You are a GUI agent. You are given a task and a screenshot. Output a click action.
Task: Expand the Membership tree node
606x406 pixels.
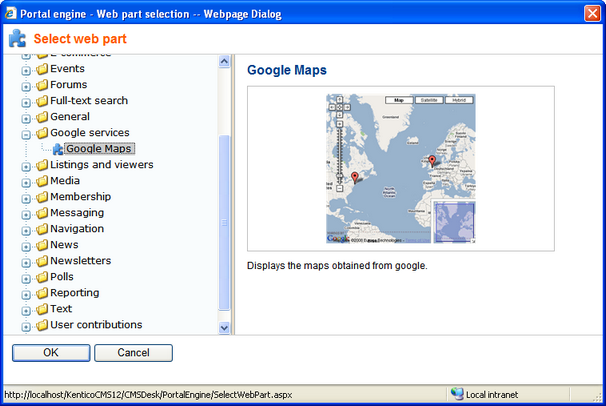26,199
